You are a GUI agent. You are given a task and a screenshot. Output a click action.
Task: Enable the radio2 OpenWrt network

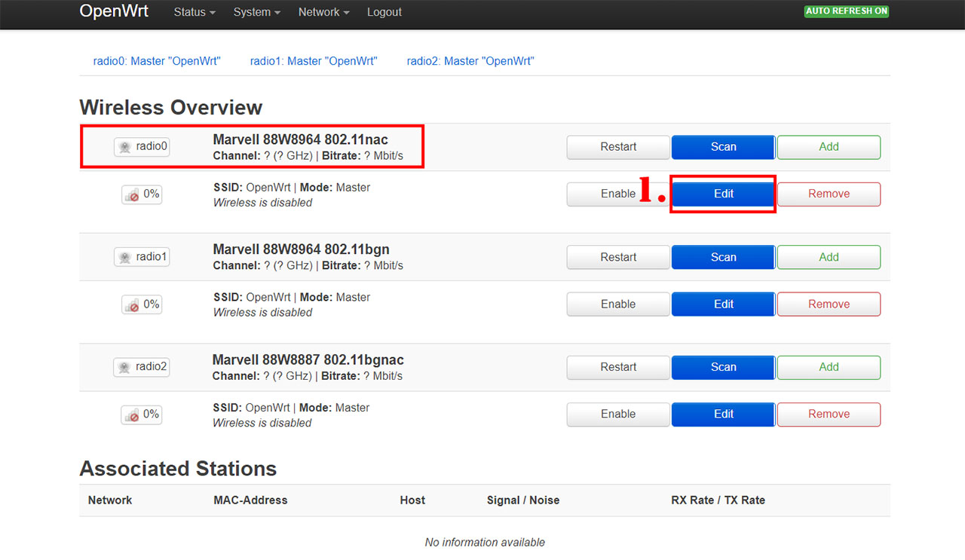(618, 414)
